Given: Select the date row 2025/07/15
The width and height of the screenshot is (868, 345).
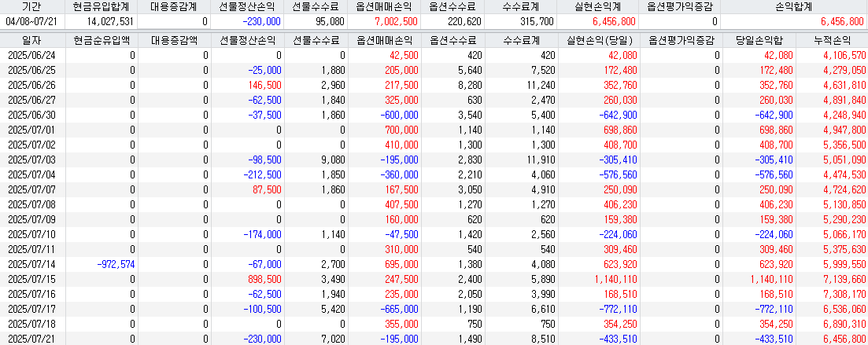Looking at the screenshot, I should (32, 279).
